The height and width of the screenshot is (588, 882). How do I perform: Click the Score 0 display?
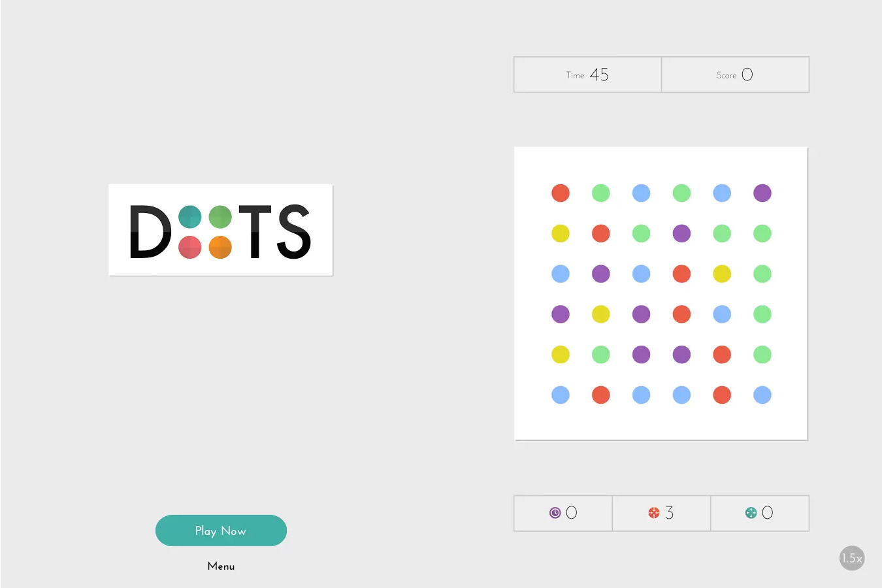coord(735,74)
